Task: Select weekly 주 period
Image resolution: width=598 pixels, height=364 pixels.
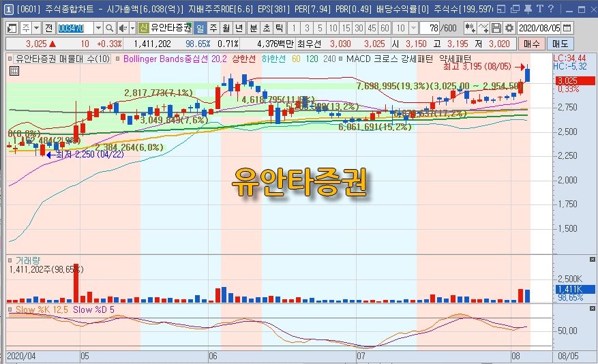Action: (213, 28)
